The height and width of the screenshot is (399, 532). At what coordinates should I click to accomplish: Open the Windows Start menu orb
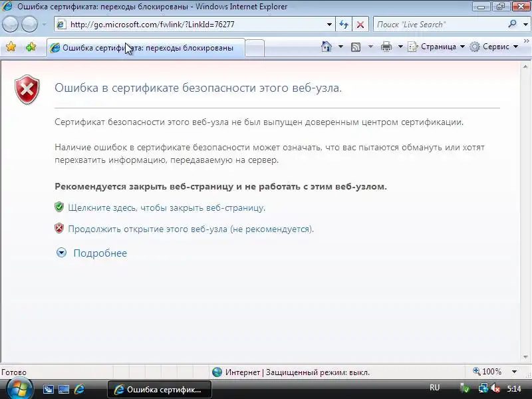coord(20,389)
